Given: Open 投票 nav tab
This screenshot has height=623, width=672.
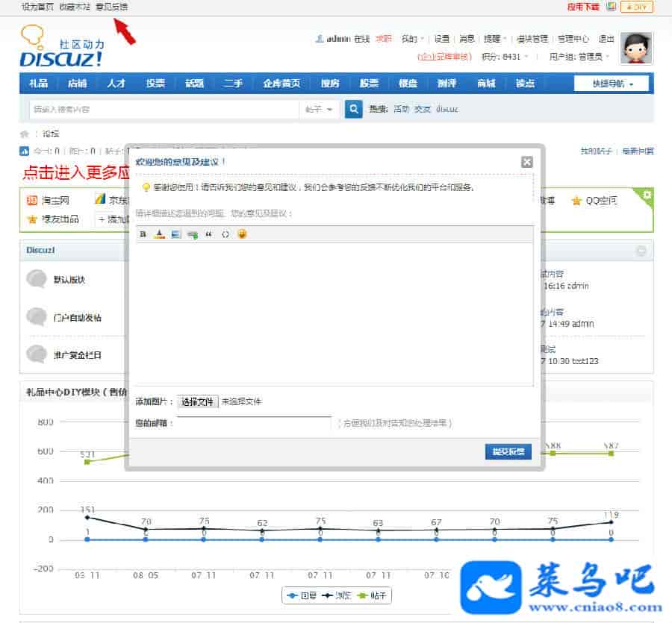Looking at the screenshot, I should coord(155,84).
